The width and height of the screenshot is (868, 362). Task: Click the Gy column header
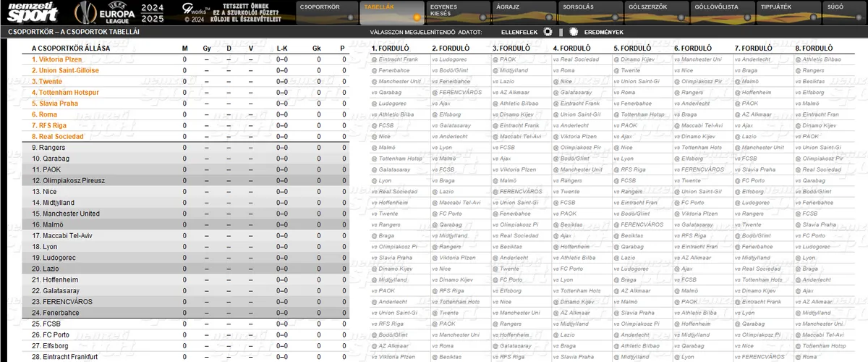[x=207, y=49]
